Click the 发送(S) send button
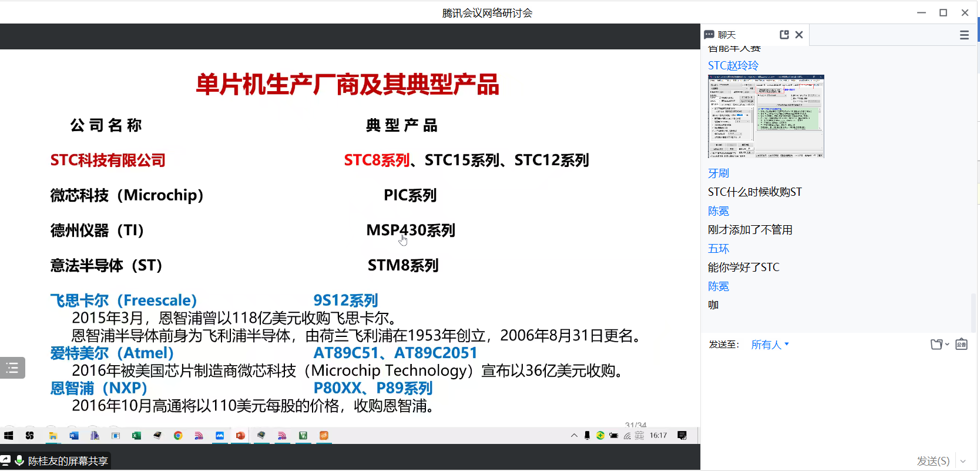980x471 pixels. (933, 461)
